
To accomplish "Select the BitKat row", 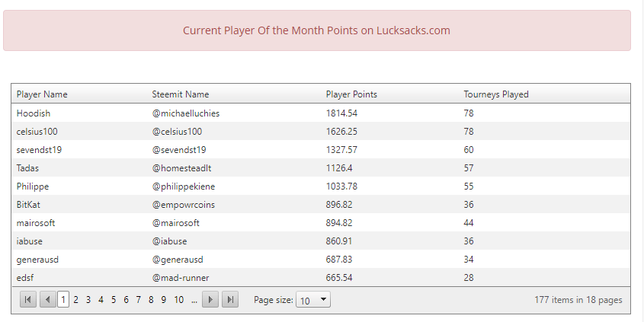I will (x=29, y=205).
